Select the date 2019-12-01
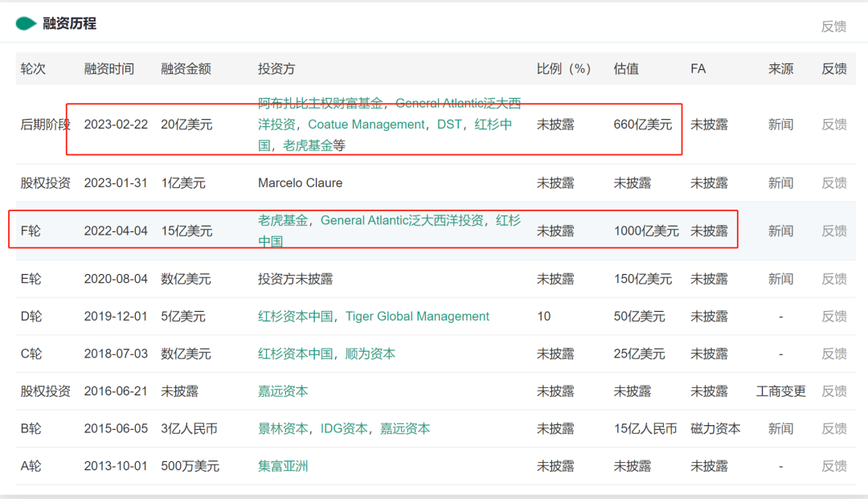The width and height of the screenshot is (868, 499). (116, 317)
